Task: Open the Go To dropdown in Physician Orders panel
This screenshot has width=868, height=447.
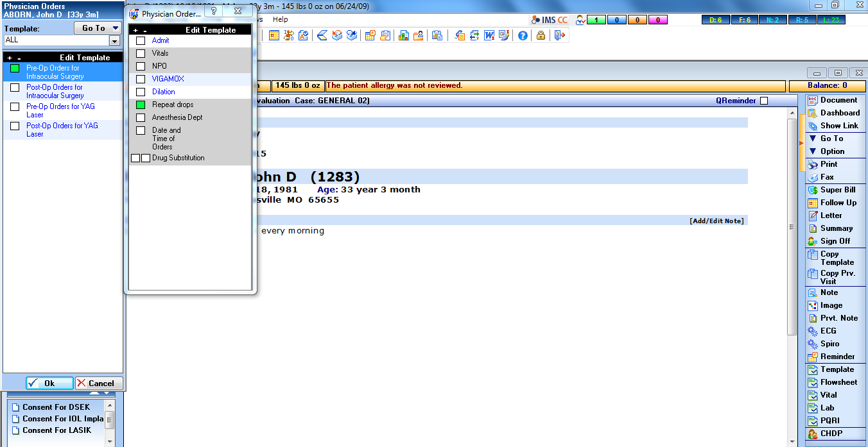Action: 98,28
